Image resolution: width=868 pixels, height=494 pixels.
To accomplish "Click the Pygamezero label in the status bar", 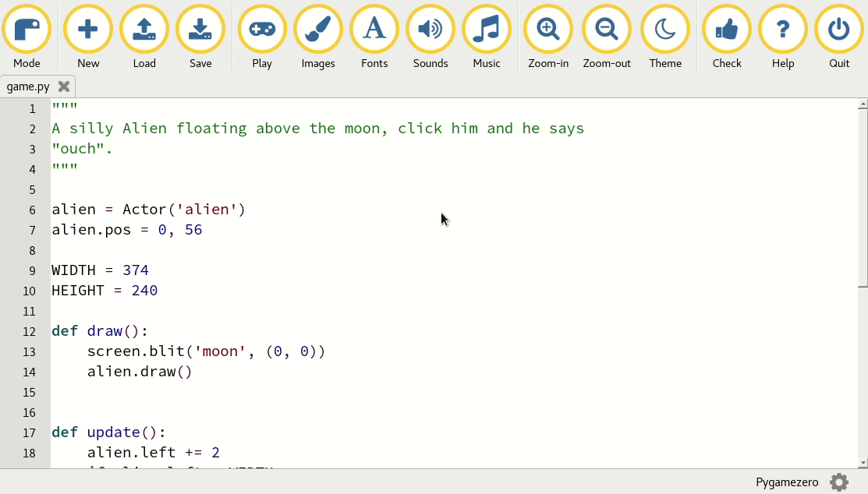I will pyautogui.click(x=786, y=482).
